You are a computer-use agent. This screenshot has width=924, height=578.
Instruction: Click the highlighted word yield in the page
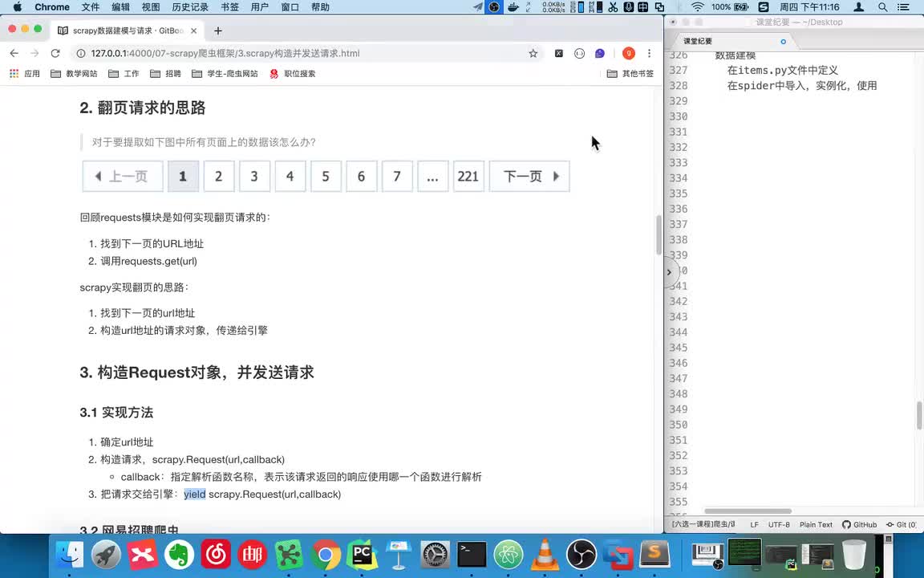coord(194,495)
